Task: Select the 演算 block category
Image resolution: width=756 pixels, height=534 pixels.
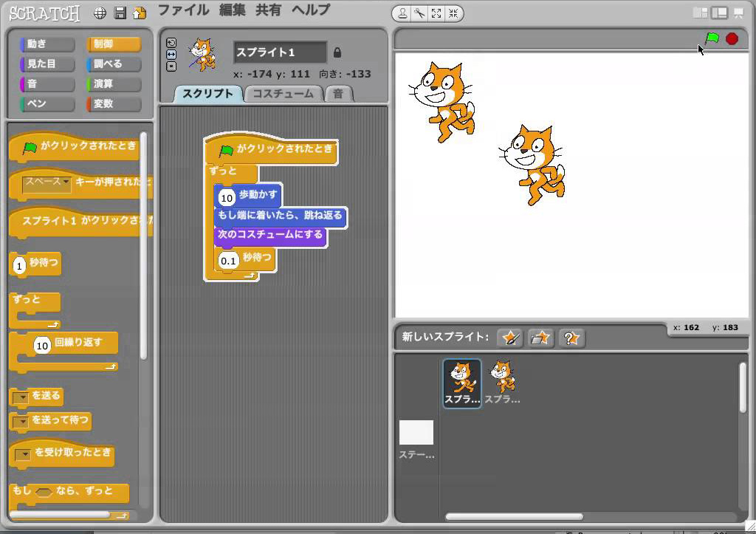Action: point(114,84)
